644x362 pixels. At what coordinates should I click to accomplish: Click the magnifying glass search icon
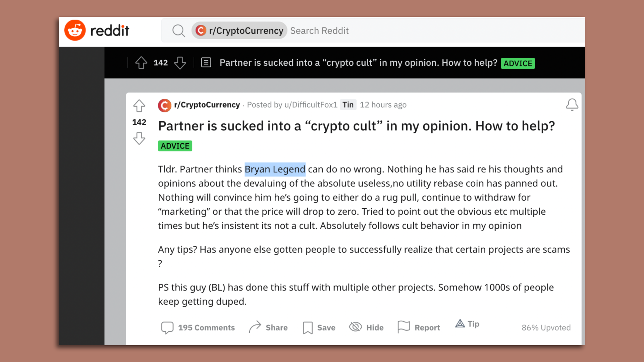(x=179, y=30)
